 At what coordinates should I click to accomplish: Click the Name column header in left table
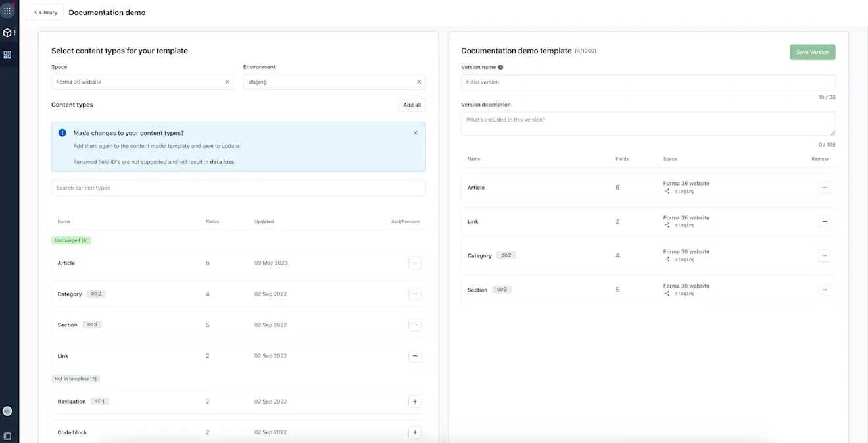tap(64, 222)
